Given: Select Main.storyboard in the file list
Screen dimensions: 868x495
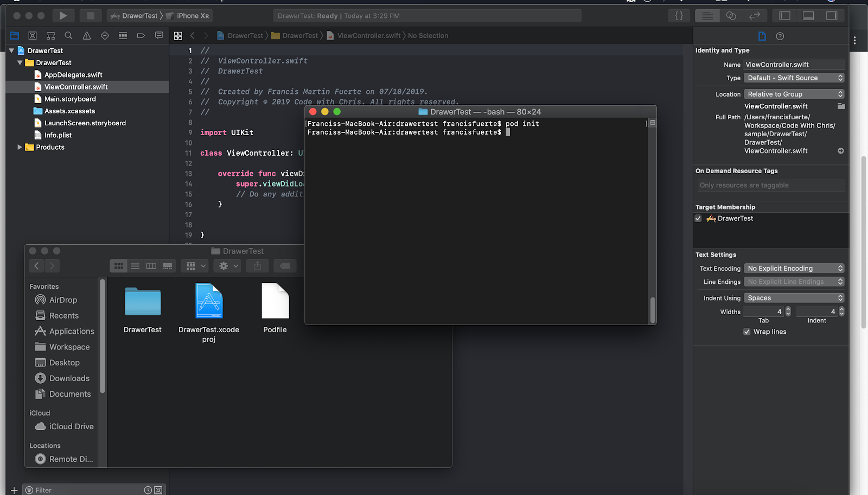Looking at the screenshot, I should 70,99.
